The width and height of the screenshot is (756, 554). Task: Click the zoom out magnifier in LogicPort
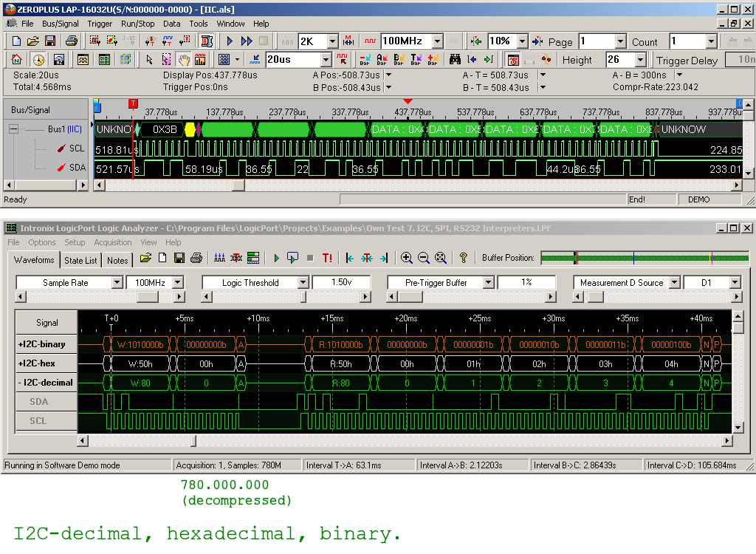click(423, 259)
